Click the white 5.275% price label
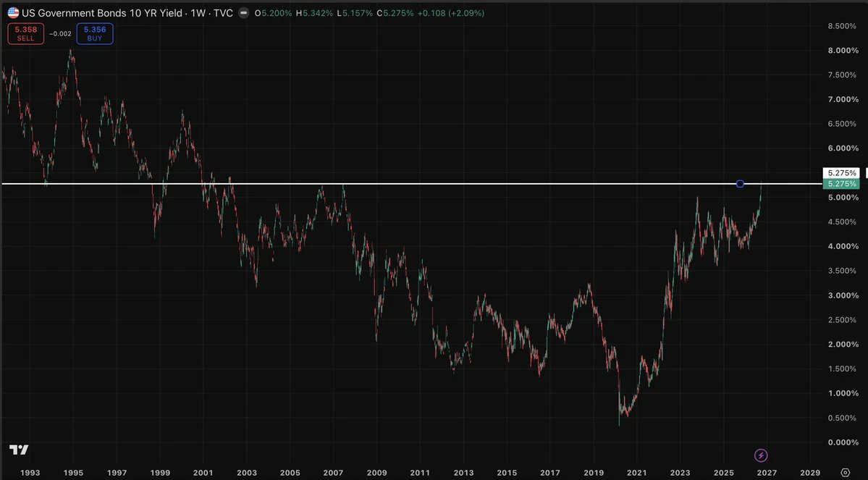Screen dimensions: 868x480 click(841, 173)
